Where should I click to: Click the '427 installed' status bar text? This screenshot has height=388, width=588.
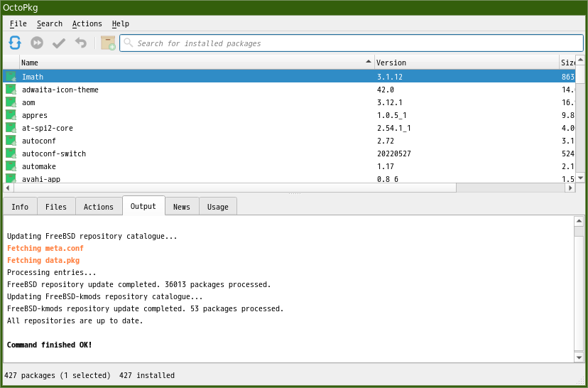(x=147, y=375)
